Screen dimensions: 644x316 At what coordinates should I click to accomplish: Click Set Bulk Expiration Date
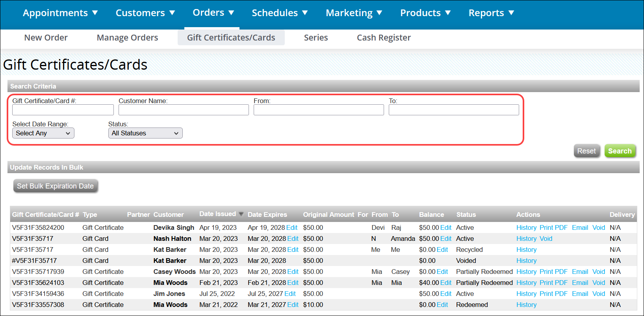(55, 186)
